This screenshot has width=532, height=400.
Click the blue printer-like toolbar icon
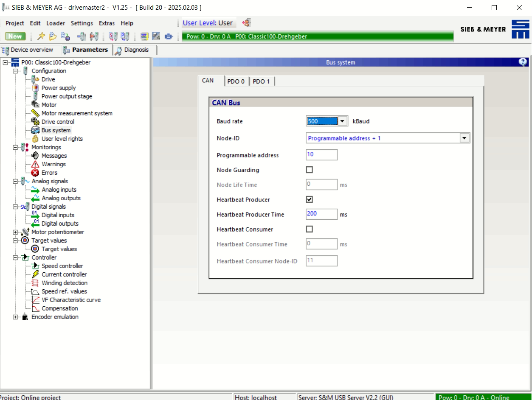[168, 36]
